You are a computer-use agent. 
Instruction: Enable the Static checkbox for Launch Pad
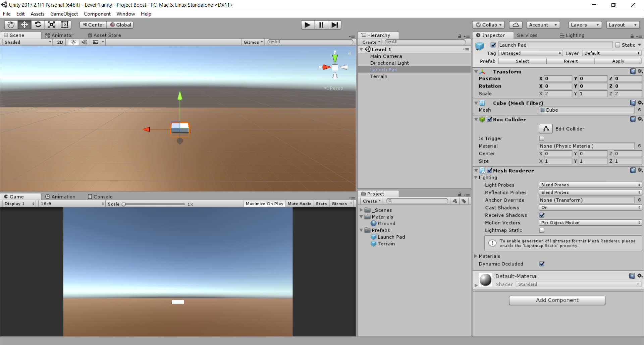618,45
